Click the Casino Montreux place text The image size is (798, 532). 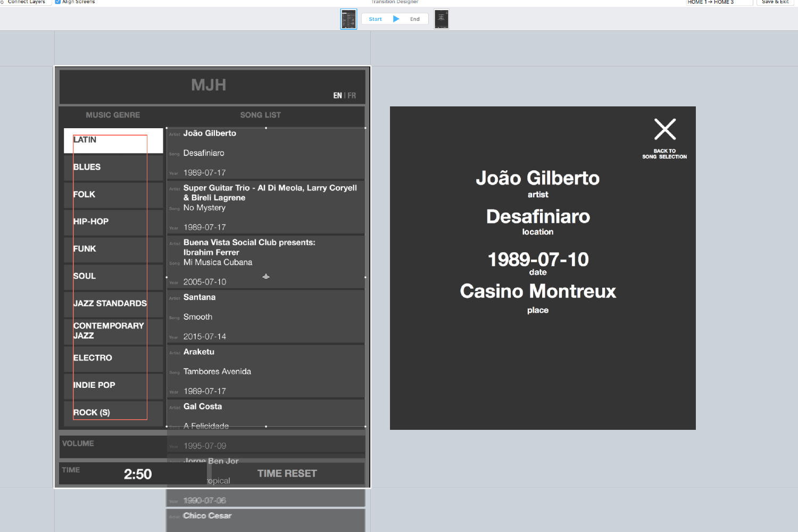click(538, 291)
